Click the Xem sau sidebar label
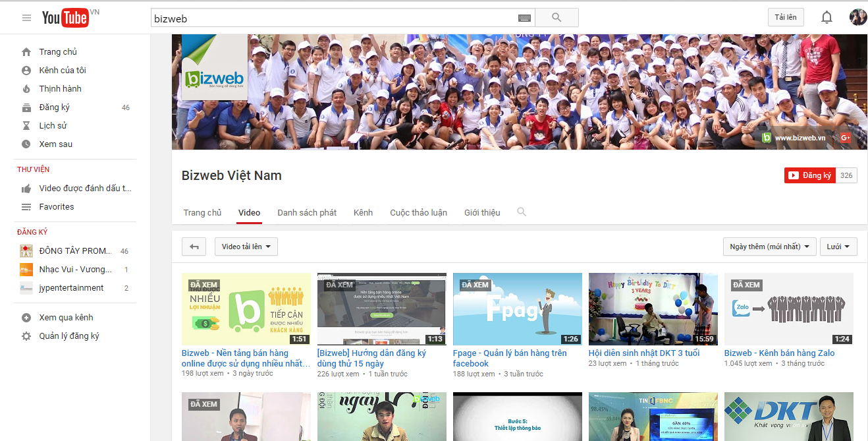 click(x=56, y=144)
